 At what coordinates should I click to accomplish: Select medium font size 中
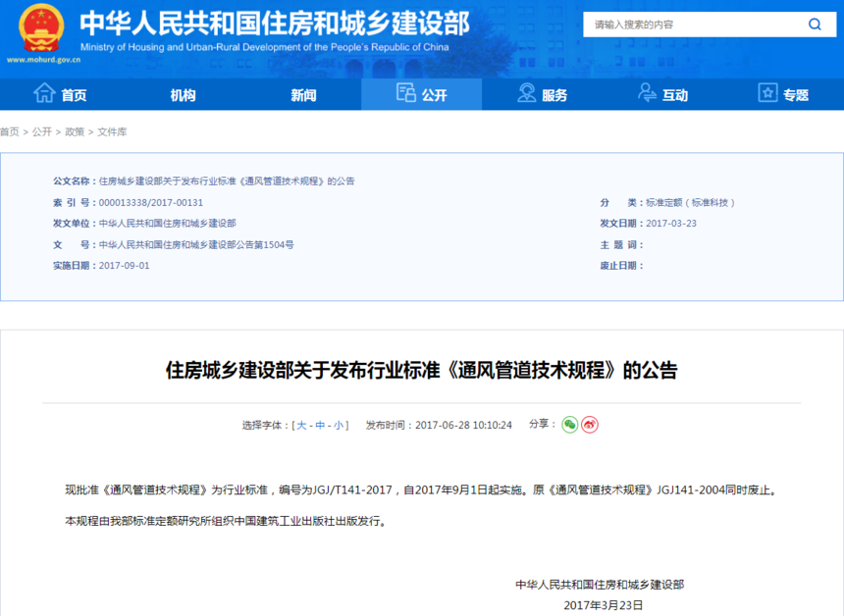pos(320,426)
